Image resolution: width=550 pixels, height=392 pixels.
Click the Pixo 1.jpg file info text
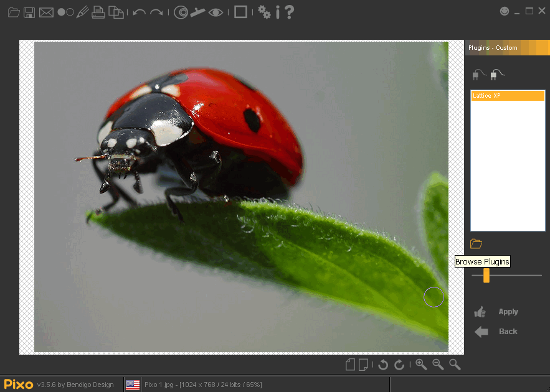coord(203,385)
